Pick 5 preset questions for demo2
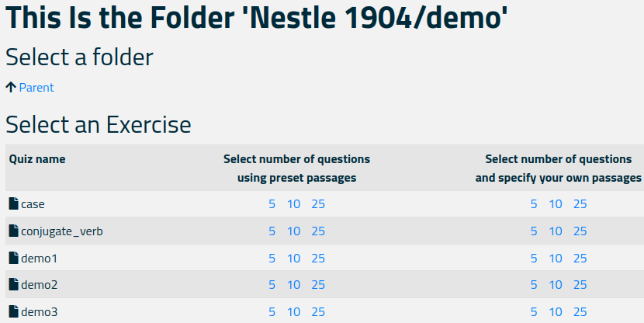Screen dimensions: 644x323 point(272,284)
